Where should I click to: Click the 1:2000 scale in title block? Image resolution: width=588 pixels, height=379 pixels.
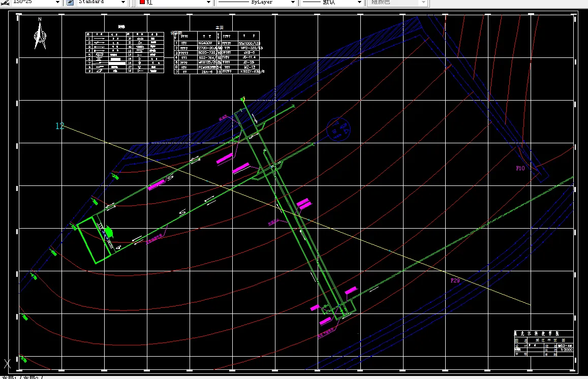click(x=566, y=350)
